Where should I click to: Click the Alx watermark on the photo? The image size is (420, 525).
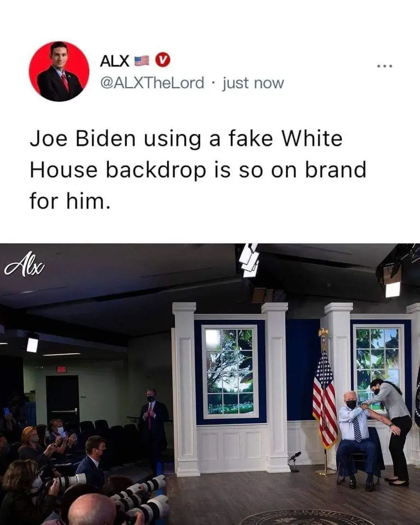(24, 265)
